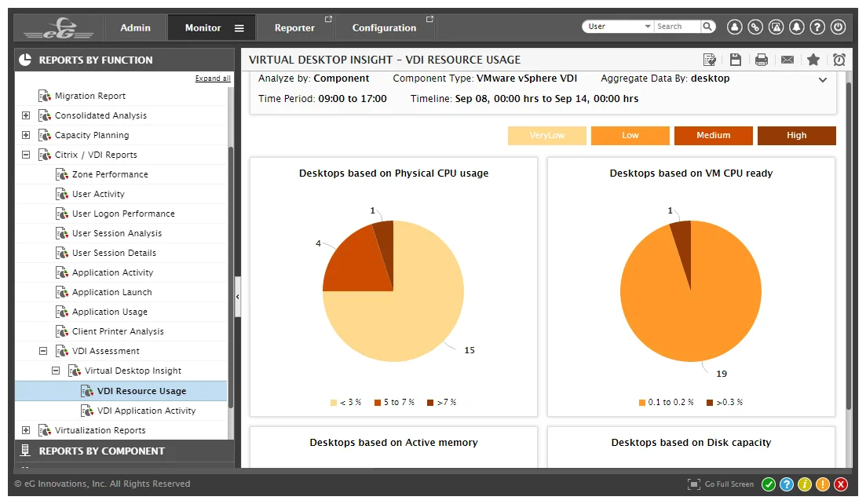The width and height of the screenshot is (866, 504).
Task: Open Configuration in a new window with its external icon
Action: coord(429,20)
